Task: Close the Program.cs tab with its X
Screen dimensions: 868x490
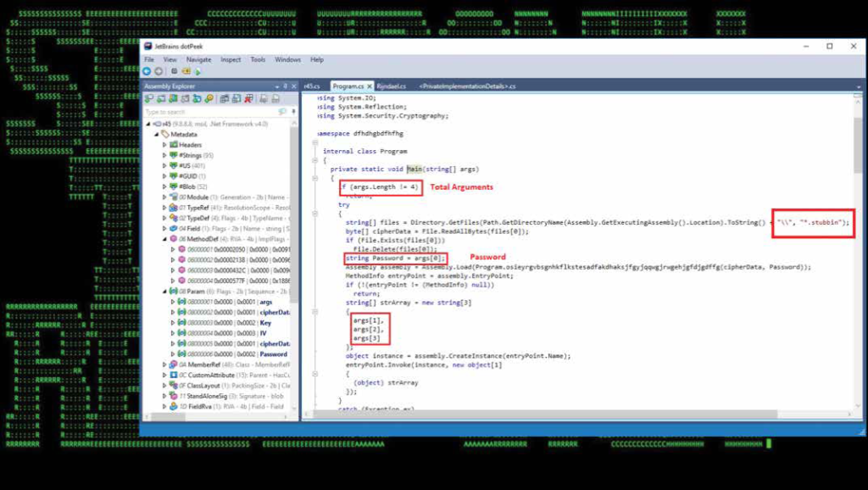Action: click(370, 86)
